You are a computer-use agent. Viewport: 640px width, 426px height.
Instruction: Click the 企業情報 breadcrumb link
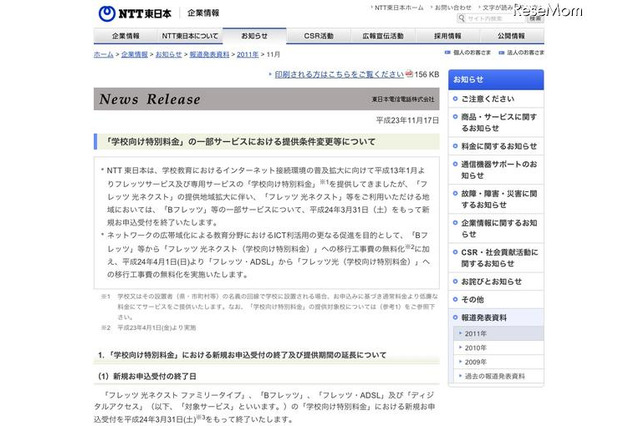click(134, 54)
